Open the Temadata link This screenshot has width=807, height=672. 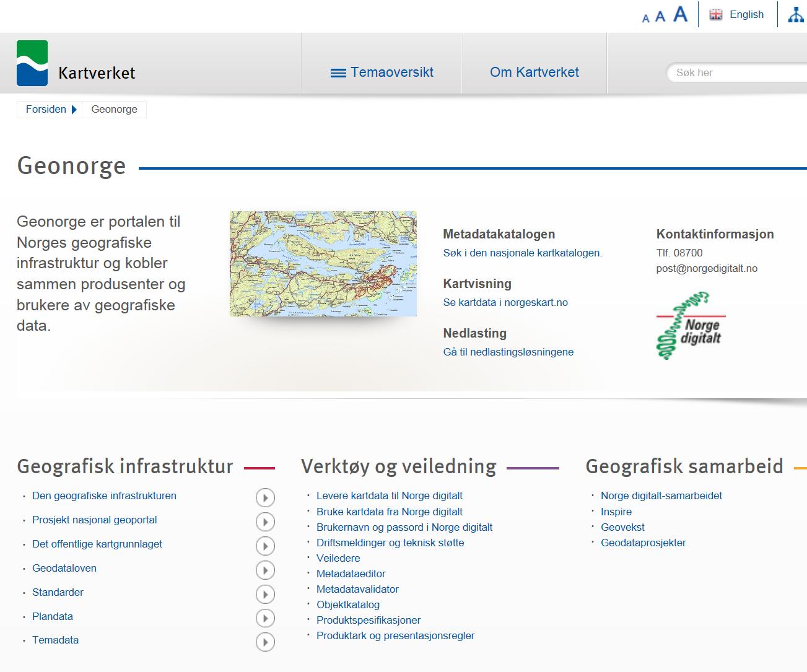point(55,640)
